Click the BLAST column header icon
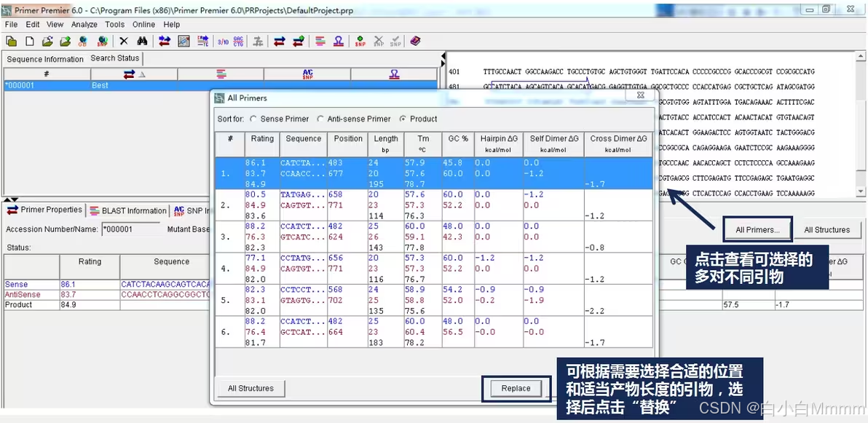 pos(221,74)
